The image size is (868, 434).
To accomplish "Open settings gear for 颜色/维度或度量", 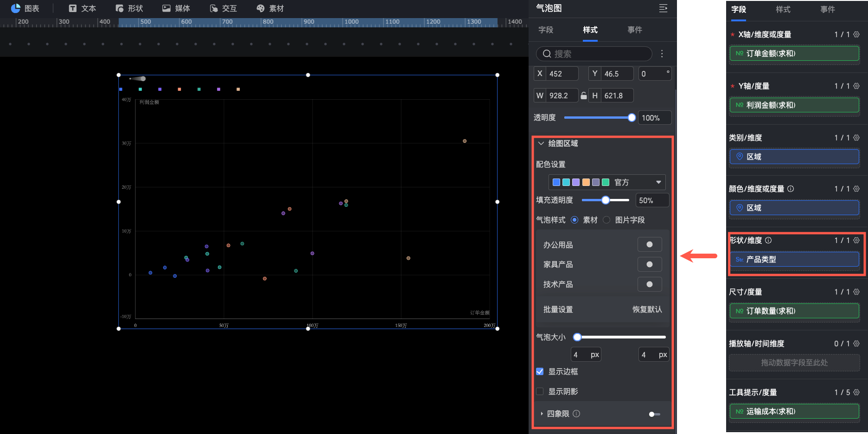I will click(856, 189).
